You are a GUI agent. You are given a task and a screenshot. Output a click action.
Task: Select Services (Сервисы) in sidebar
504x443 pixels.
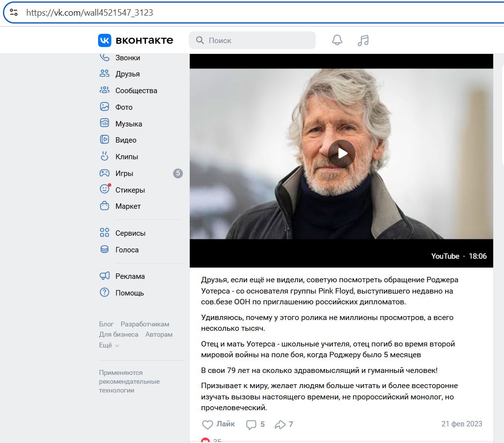(x=130, y=233)
